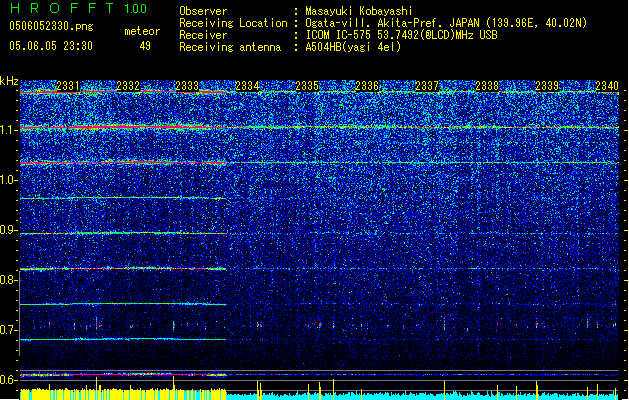629x400 pixels.
Task: Click the 1.1 kHz axis label
Action: 9,130
